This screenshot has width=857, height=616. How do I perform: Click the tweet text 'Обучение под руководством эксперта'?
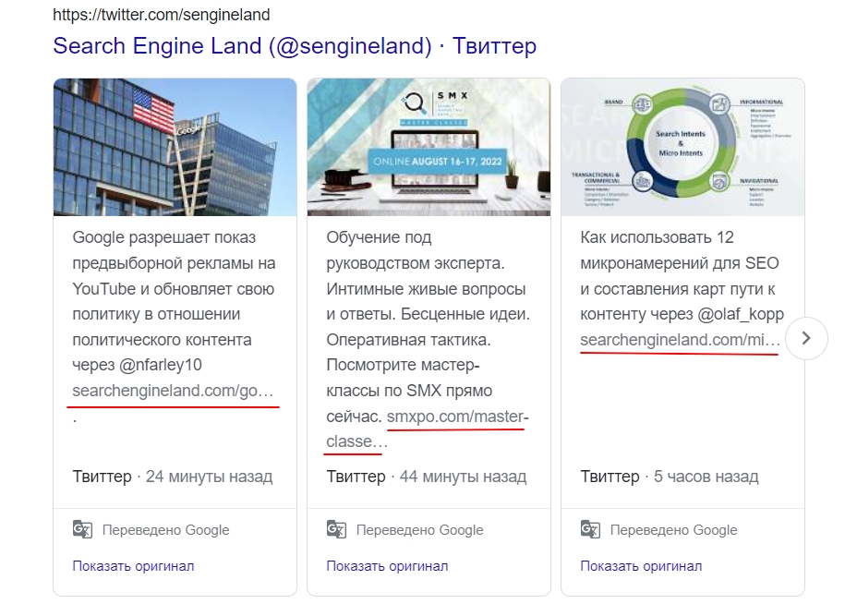[x=416, y=250]
